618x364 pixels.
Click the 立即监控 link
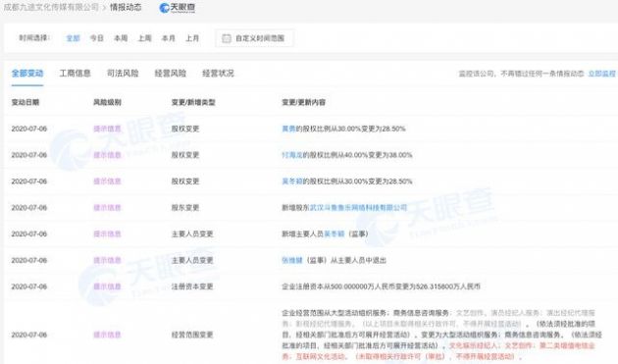pos(602,74)
